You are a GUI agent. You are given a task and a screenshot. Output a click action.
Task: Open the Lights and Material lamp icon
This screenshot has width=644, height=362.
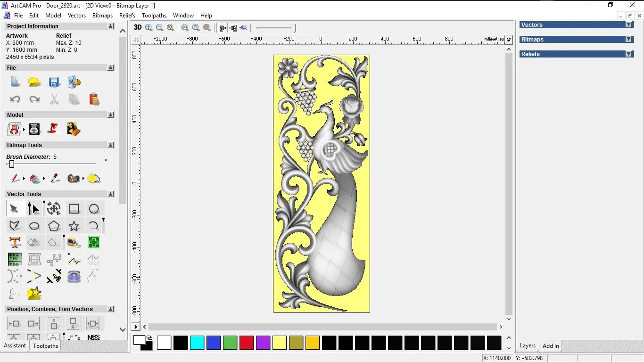point(54,129)
